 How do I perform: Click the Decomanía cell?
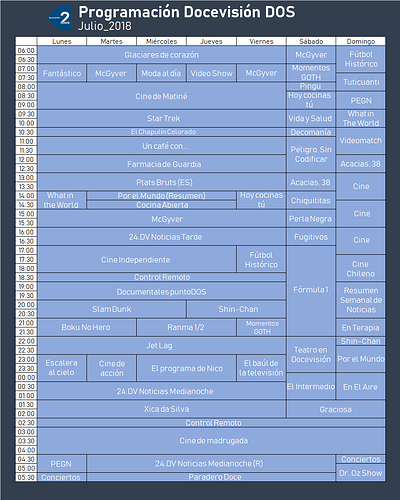click(x=311, y=132)
